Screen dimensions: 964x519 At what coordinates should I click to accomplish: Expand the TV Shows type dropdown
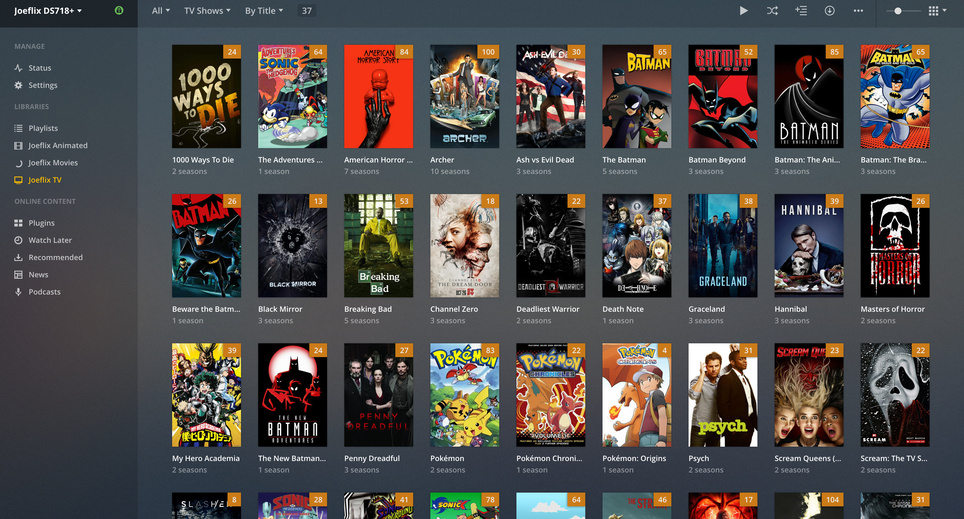pyautogui.click(x=207, y=10)
